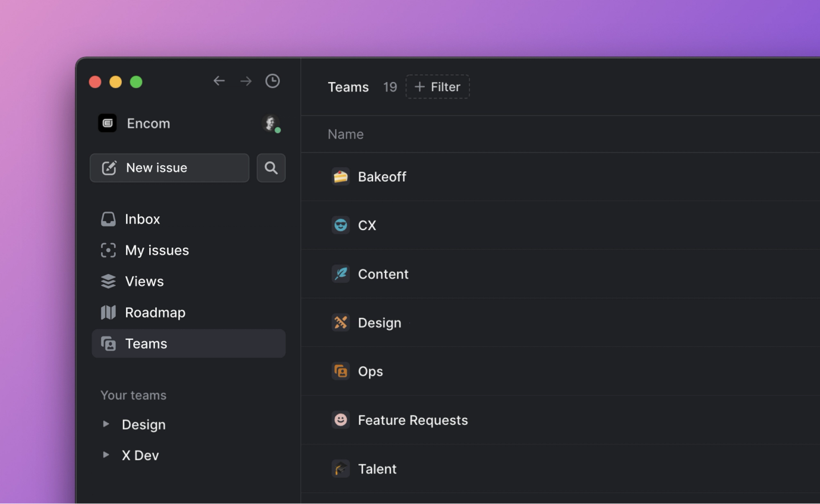Open the Talent team row
The width and height of the screenshot is (820, 504).
click(560, 469)
